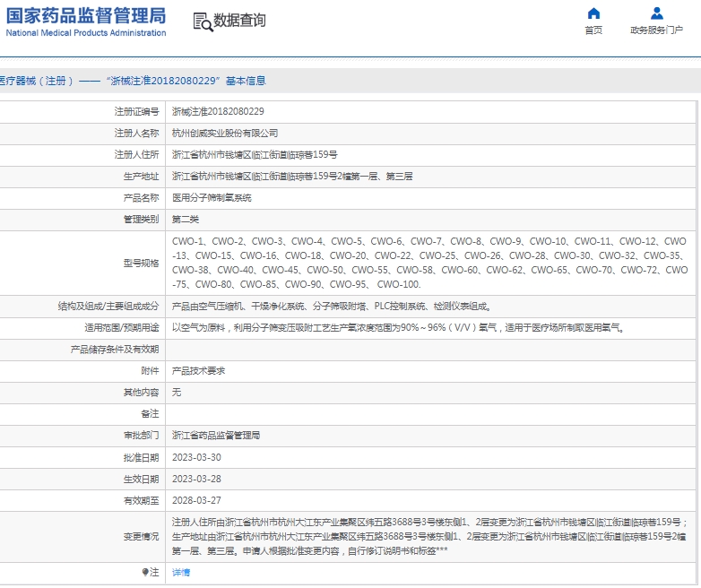Click the 型号规格 row label
701x588 pixels.
141,263
